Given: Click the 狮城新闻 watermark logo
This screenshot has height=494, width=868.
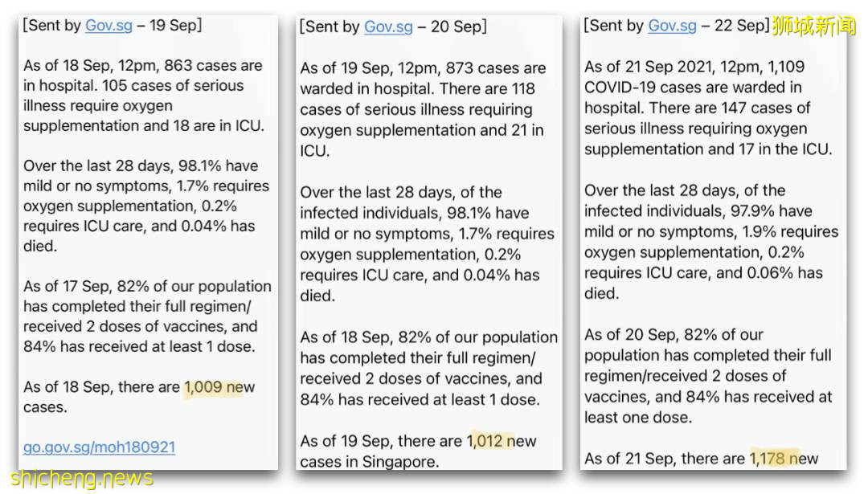Looking at the screenshot, I should (813, 26).
